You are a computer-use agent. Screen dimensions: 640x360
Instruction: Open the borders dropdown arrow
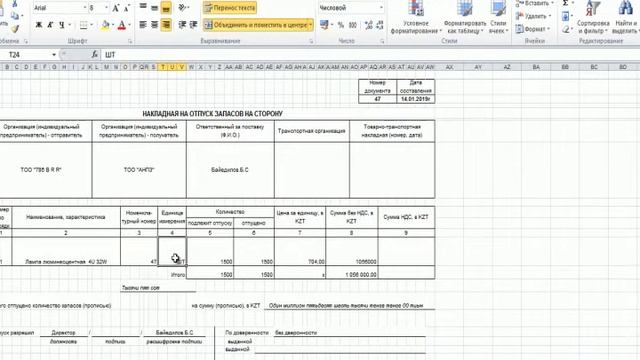[x=91, y=25]
